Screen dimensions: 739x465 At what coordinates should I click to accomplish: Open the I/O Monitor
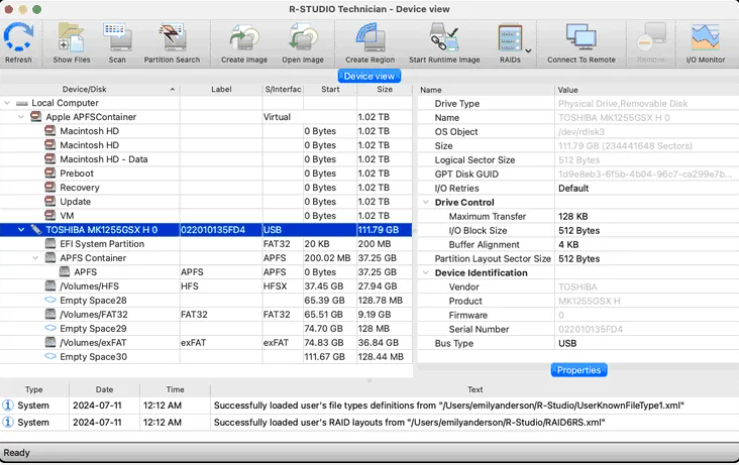coord(705,38)
